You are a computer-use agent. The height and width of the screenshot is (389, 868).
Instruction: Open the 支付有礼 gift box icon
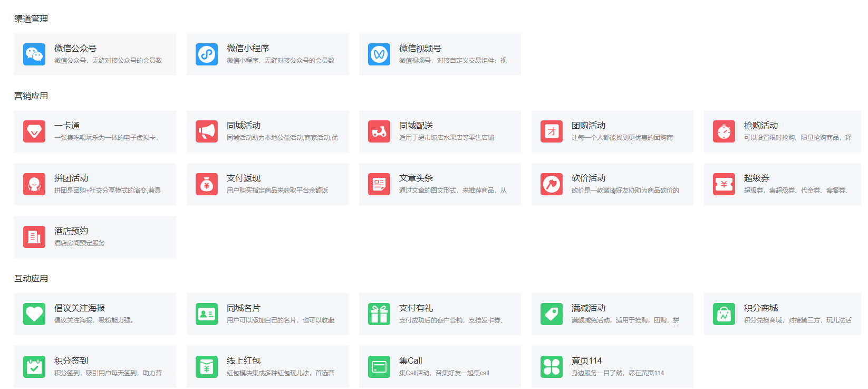[x=379, y=314]
